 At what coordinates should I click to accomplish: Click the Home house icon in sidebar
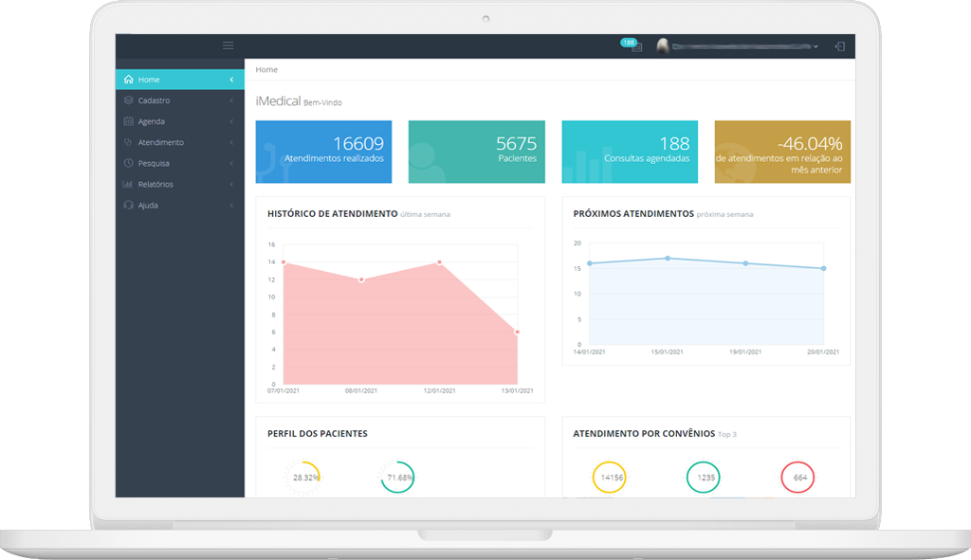click(x=128, y=80)
